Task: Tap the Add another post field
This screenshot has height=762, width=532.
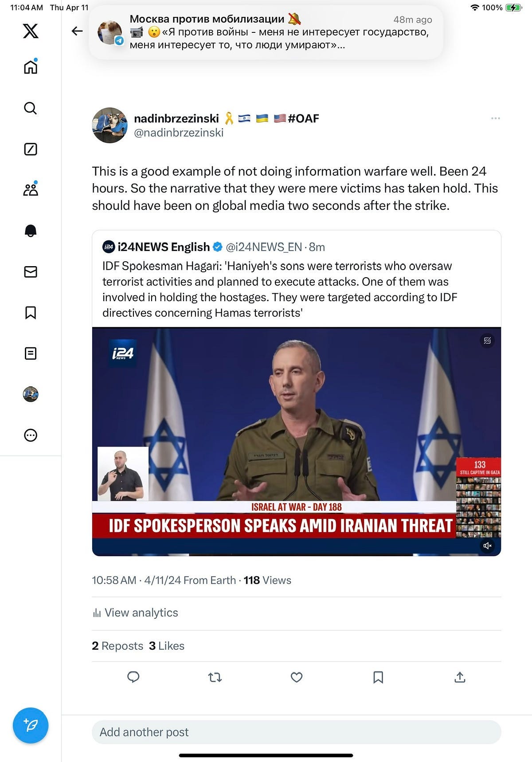Action: pyautogui.click(x=297, y=732)
